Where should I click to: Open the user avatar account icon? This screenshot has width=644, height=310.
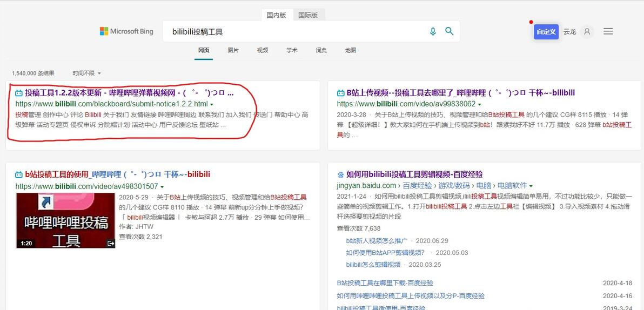coord(587,31)
